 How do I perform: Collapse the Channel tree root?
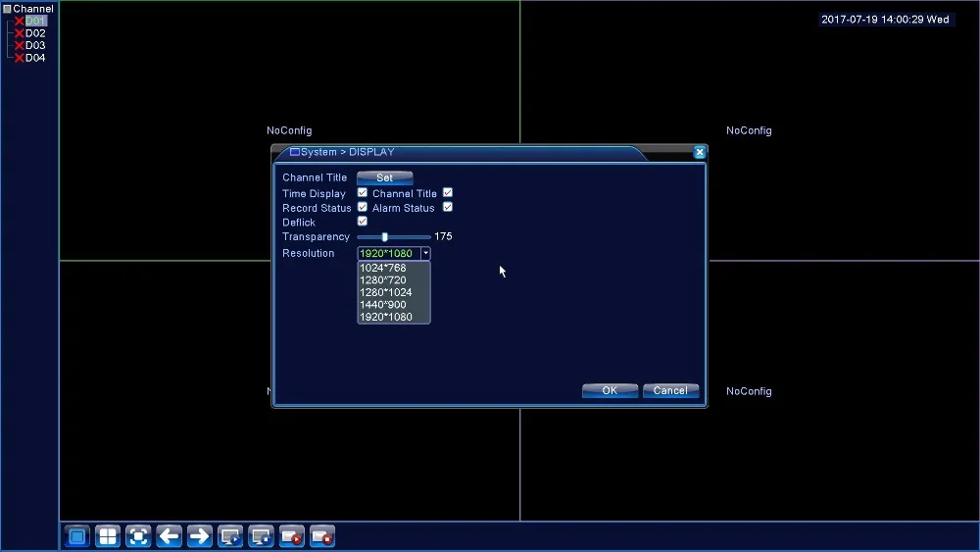click(8, 9)
